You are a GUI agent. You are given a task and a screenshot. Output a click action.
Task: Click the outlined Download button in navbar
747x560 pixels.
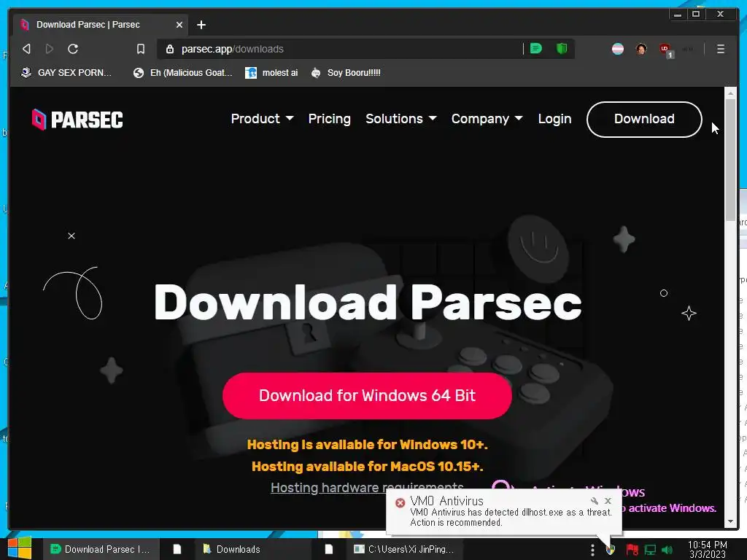coord(644,119)
